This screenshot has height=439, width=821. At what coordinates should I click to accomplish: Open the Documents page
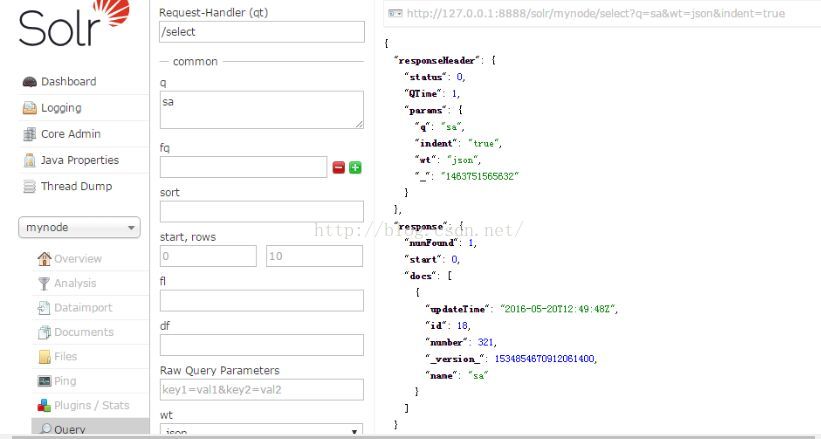click(x=83, y=332)
